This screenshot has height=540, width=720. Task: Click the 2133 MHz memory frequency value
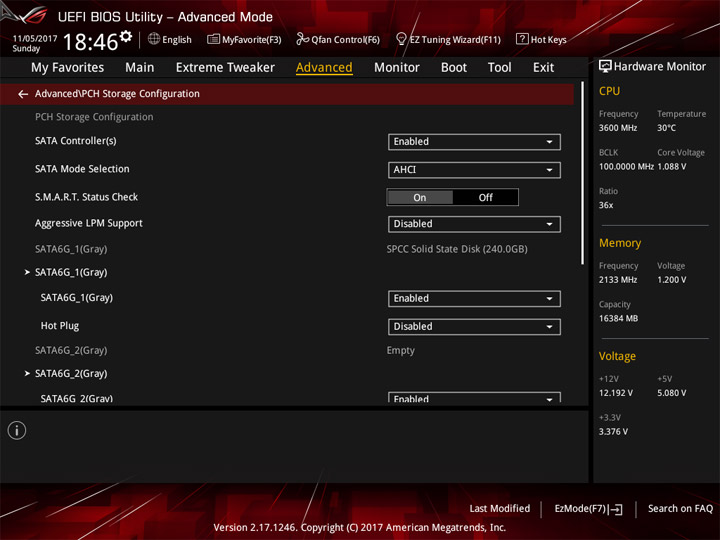click(x=618, y=280)
